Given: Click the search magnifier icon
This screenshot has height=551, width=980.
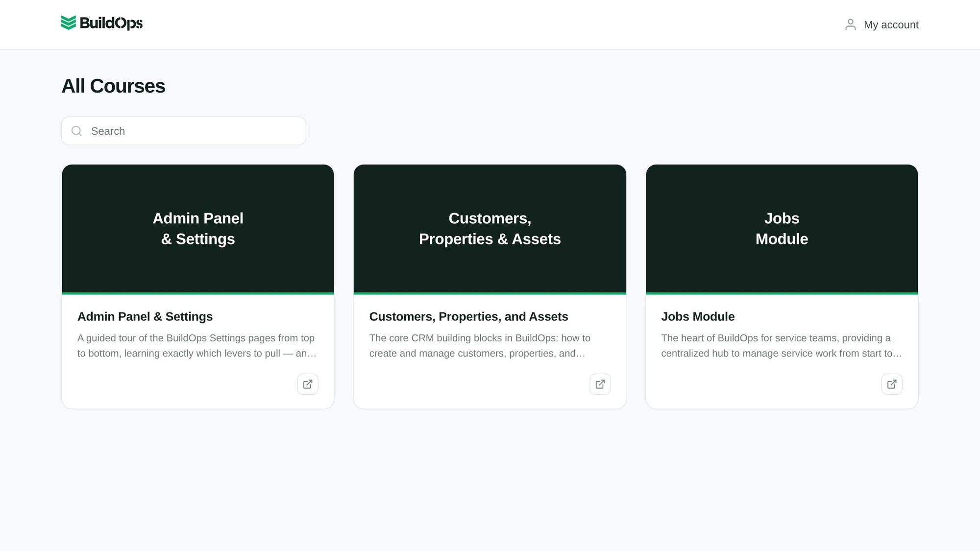Looking at the screenshot, I should tap(76, 131).
